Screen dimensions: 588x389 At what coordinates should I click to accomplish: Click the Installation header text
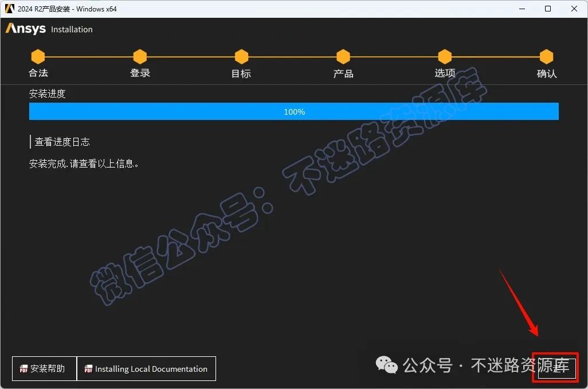coord(72,29)
